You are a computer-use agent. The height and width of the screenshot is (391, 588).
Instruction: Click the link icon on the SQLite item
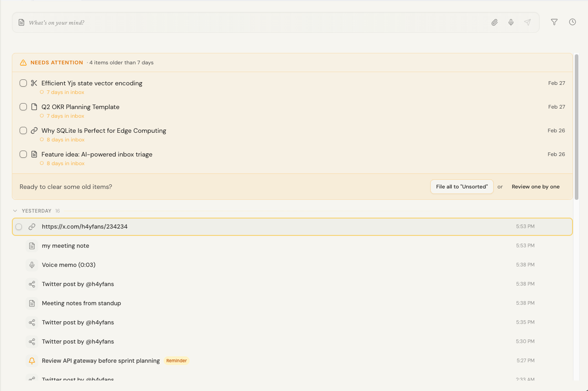pyautogui.click(x=34, y=130)
